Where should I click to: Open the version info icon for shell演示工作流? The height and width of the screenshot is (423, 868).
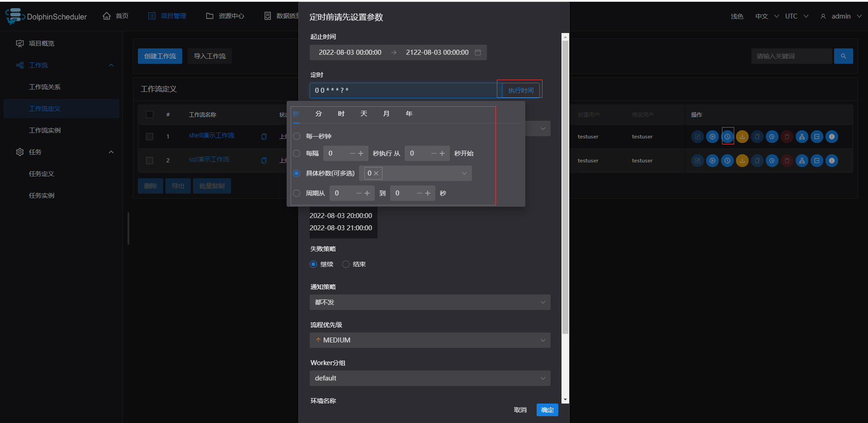coord(832,137)
